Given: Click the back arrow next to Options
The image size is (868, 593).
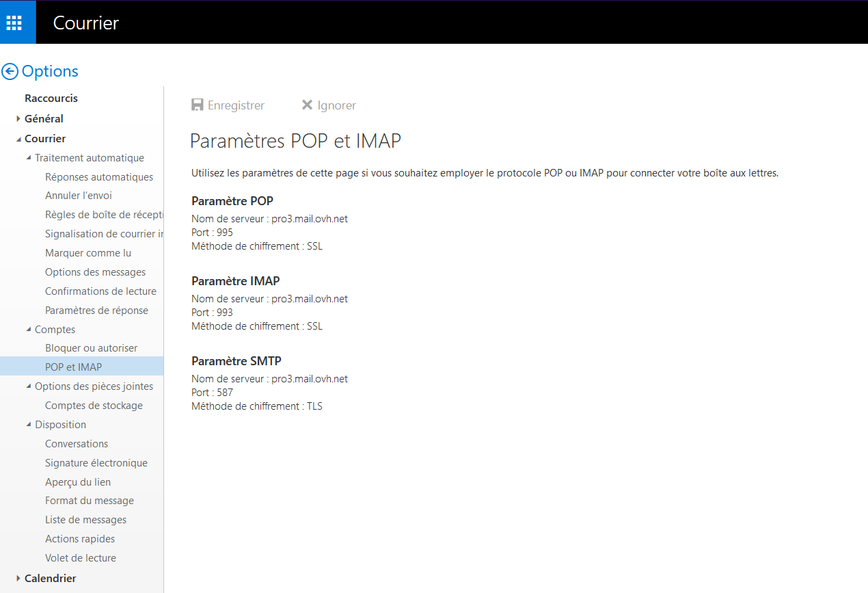Looking at the screenshot, I should (x=10, y=72).
